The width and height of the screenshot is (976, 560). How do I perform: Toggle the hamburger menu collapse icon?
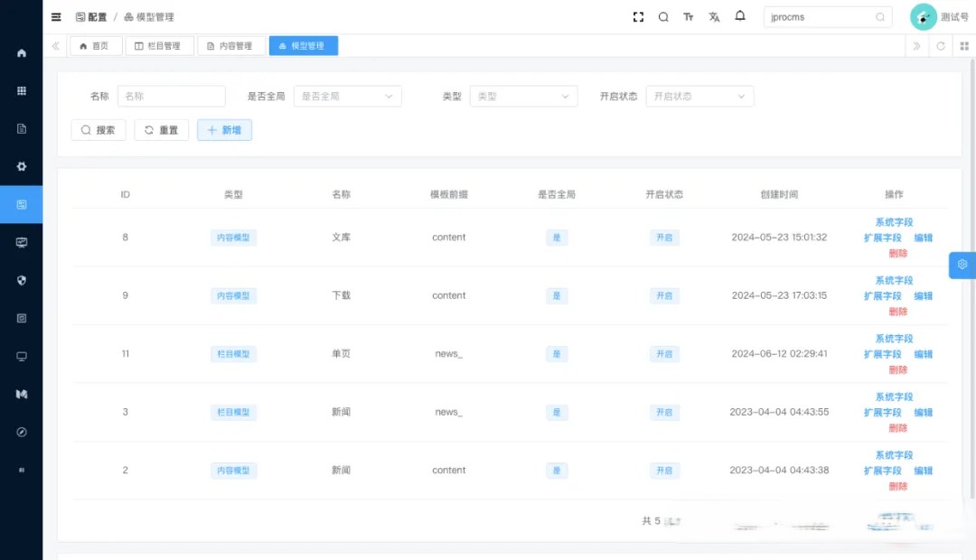56,17
